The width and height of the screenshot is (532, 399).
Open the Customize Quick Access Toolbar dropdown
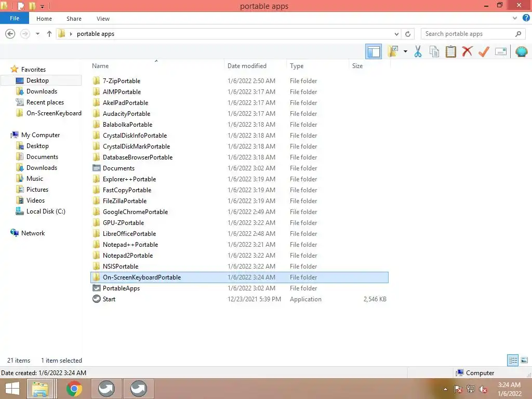[43, 6]
